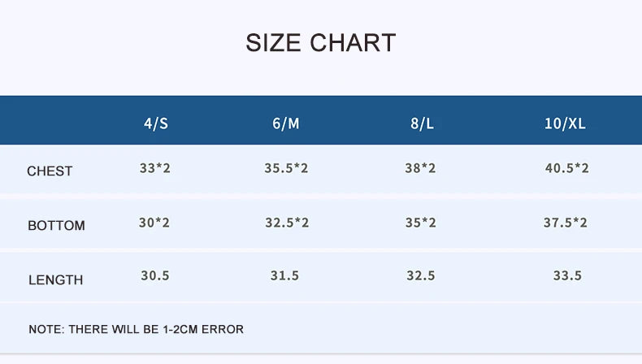
Task: Select the 8/L size column header
Action: tap(422, 124)
